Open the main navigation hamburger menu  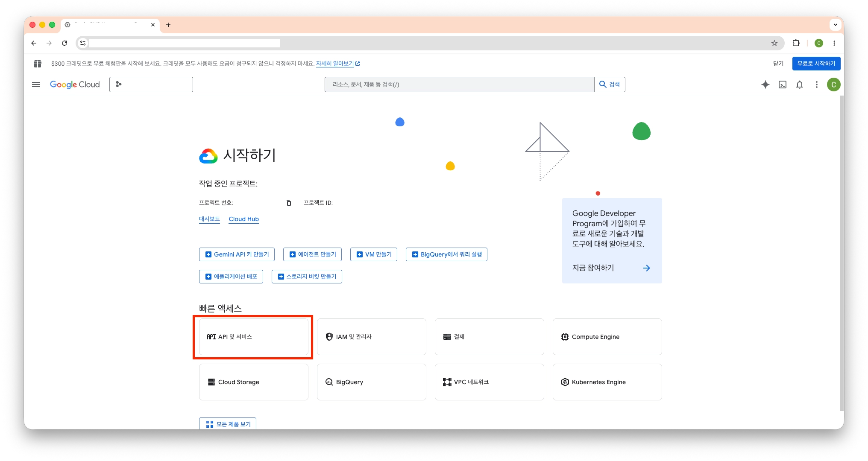pyautogui.click(x=36, y=85)
